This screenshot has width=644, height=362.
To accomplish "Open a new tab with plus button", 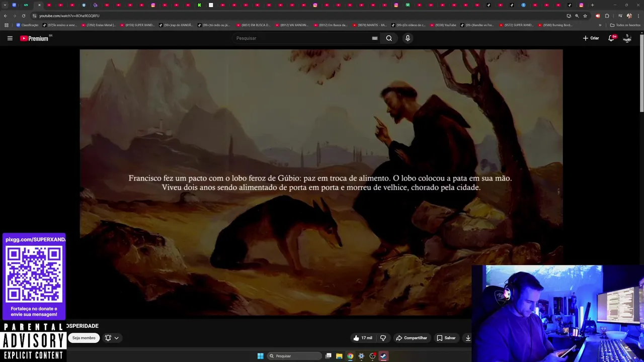I will click(x=592, y=5).
